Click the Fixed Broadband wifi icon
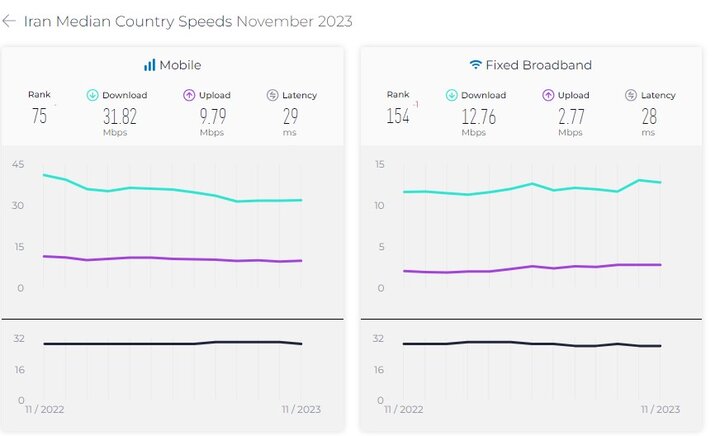The image size is (720, 436). point(475,65)
